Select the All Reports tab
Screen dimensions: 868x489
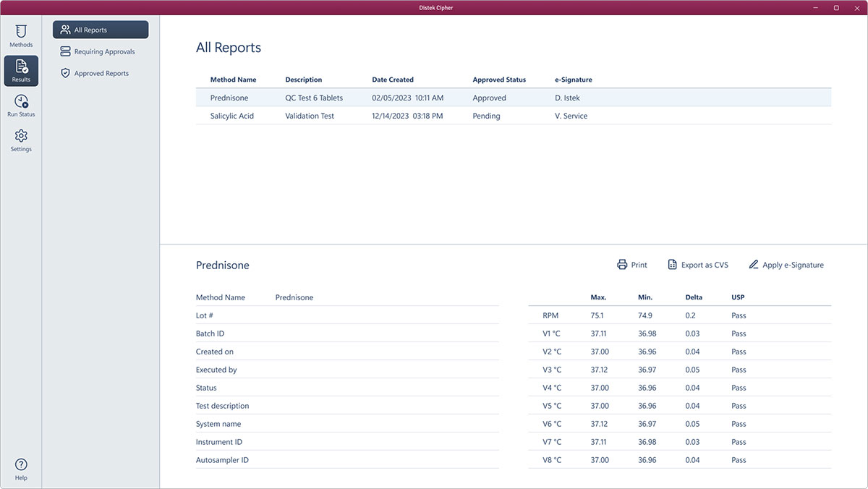click(101, 30)
